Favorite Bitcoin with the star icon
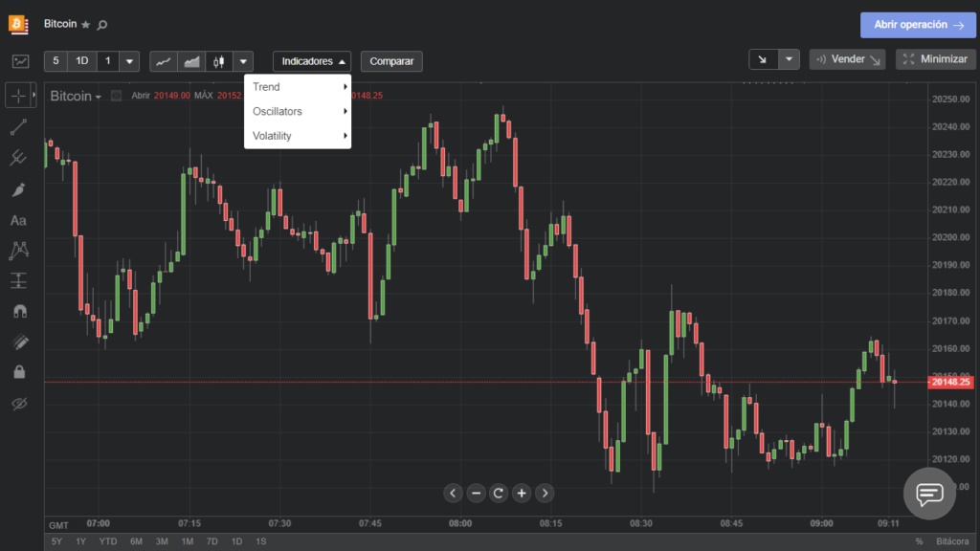The height and width of the screenshot is (551, 980). pos(85,25)
